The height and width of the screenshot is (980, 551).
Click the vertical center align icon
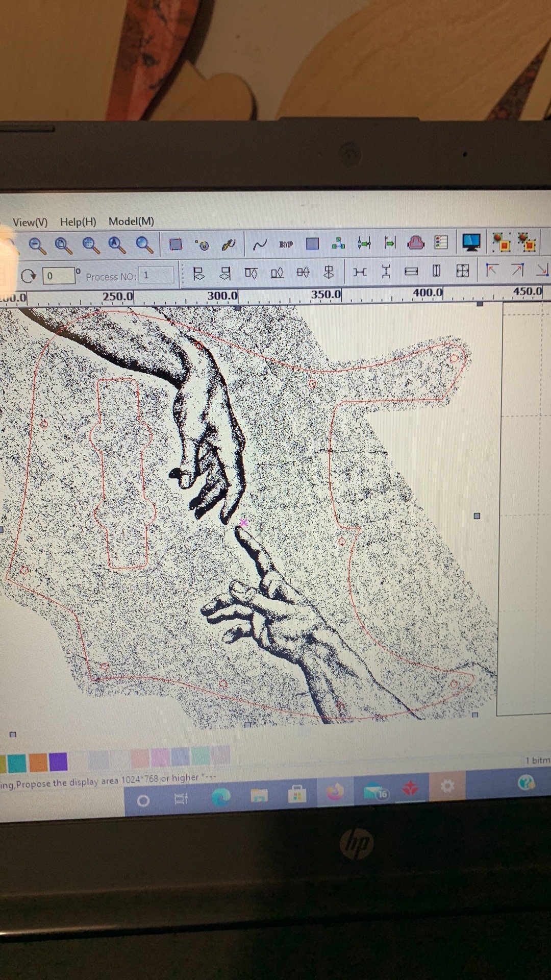tap(329, 272)
